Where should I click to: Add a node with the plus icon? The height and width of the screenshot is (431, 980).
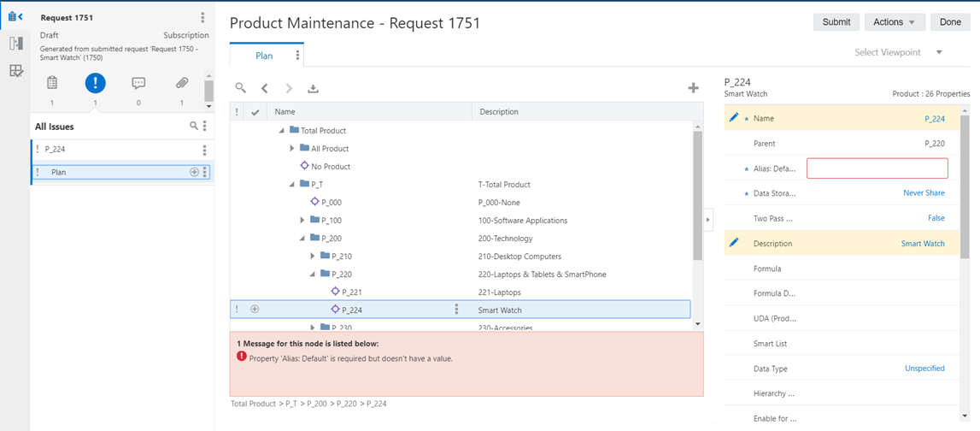coord(693,87)
